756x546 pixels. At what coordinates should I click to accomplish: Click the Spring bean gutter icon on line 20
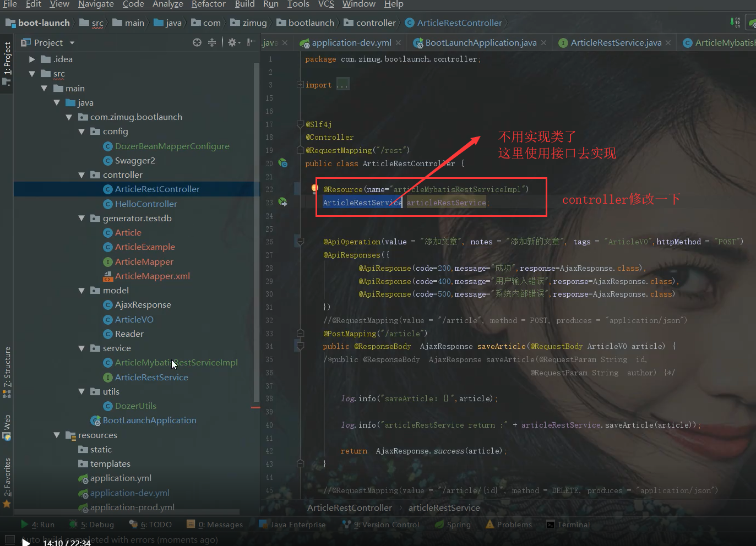tap(283, 163)
